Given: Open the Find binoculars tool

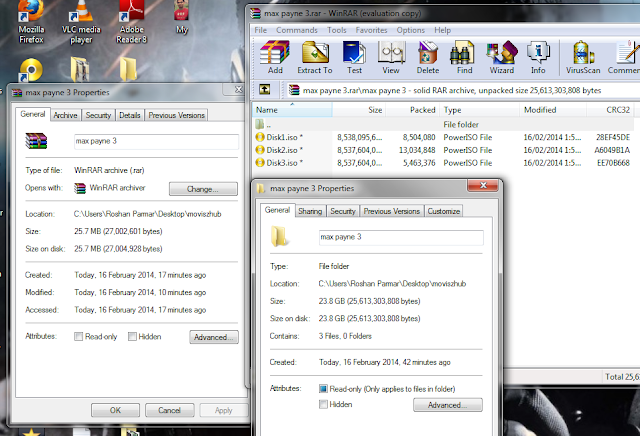Looking at the screenshot, I should coord(464,57).
